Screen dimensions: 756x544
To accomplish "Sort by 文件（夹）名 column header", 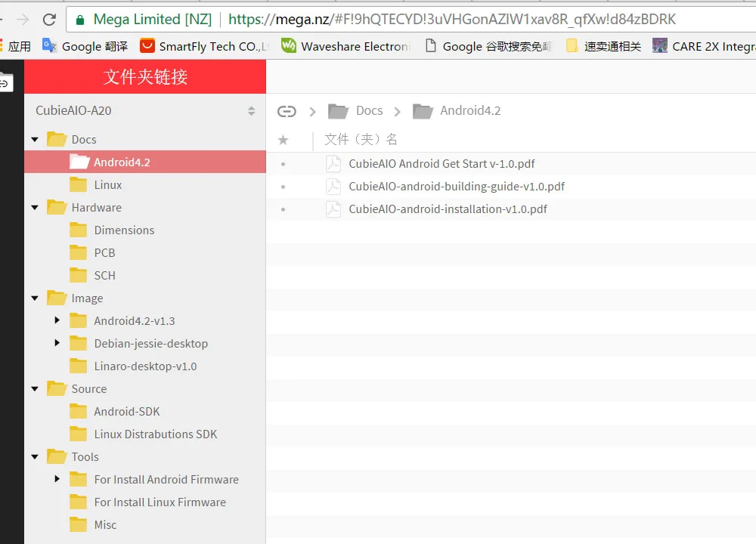I will click(361, 139).
